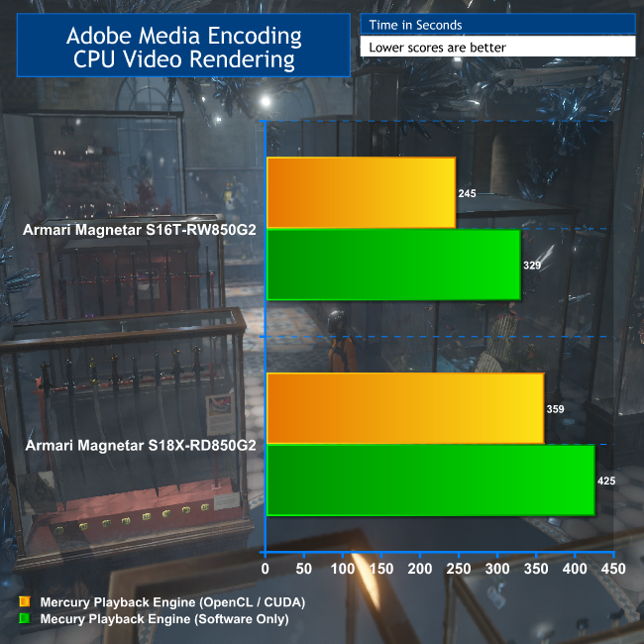This screenshot has width=644, height=644.
Task: Click the axis tick label '50'
Action: tap(304, 569)
